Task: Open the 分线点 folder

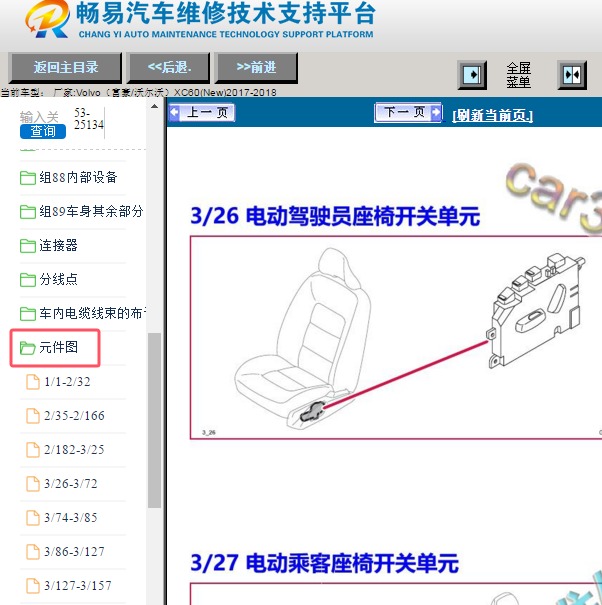Action: [x=58, y=279]
